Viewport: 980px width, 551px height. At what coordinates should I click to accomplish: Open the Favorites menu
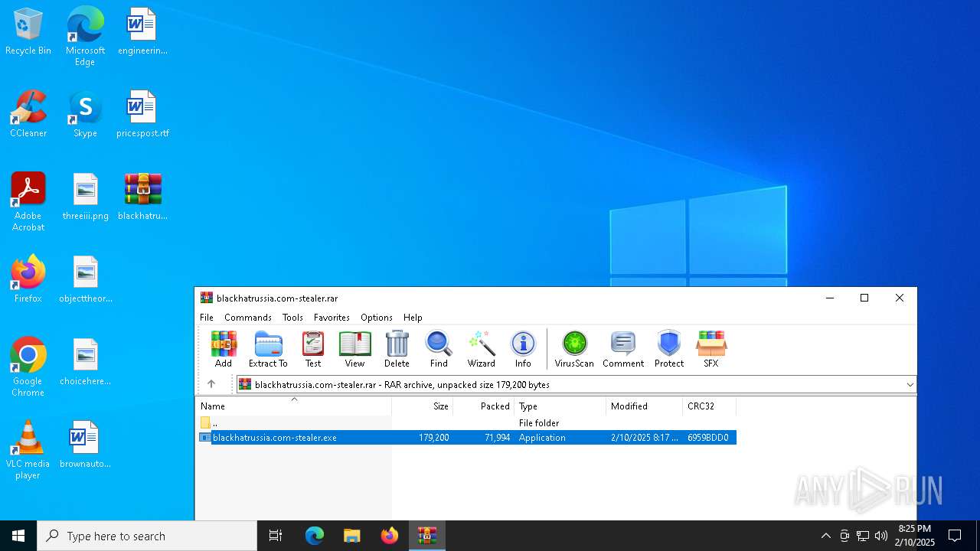(x=332, y=318)
